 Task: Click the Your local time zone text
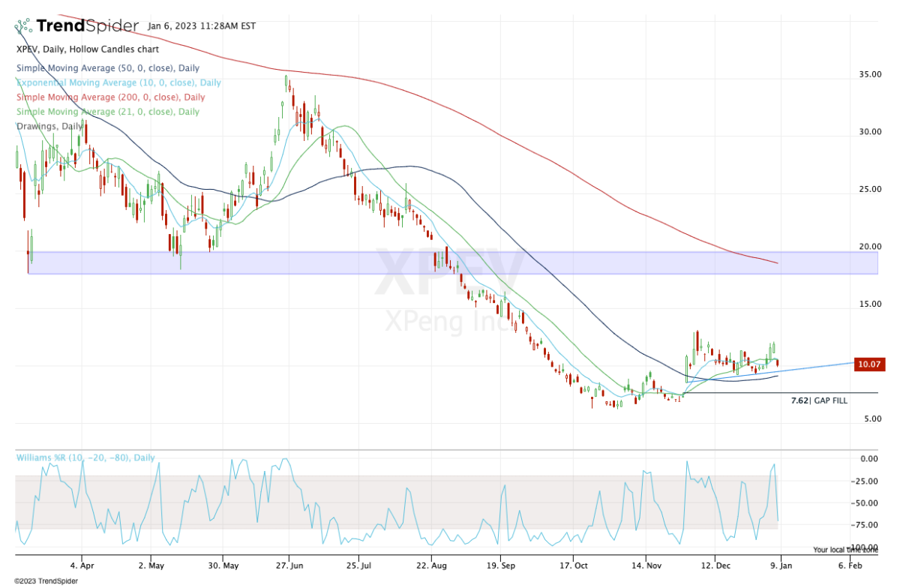pyautogui.click(x=845, y=549)
